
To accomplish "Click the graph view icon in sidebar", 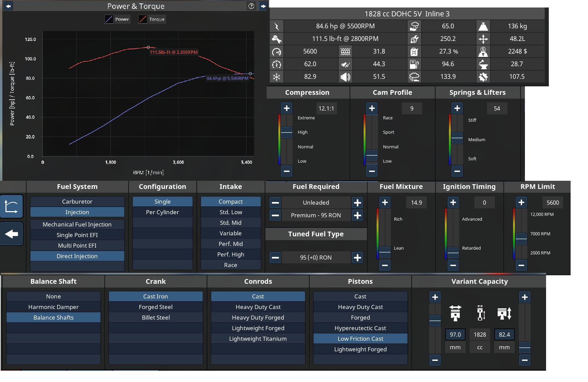I will (x=12, y=207).
